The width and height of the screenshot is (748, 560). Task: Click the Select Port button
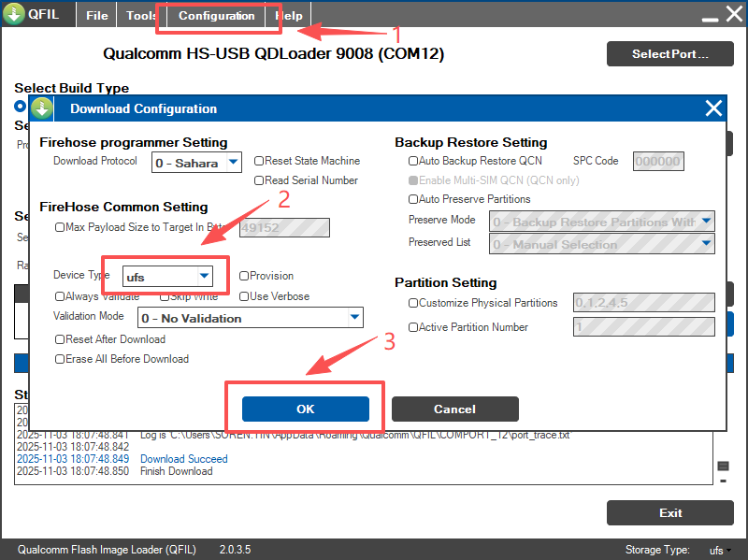669,53
